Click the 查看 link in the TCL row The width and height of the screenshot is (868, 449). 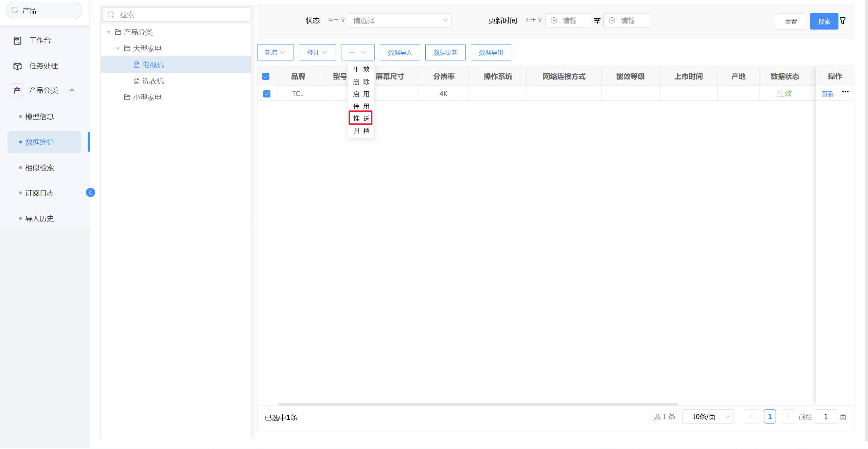point(827,94)
